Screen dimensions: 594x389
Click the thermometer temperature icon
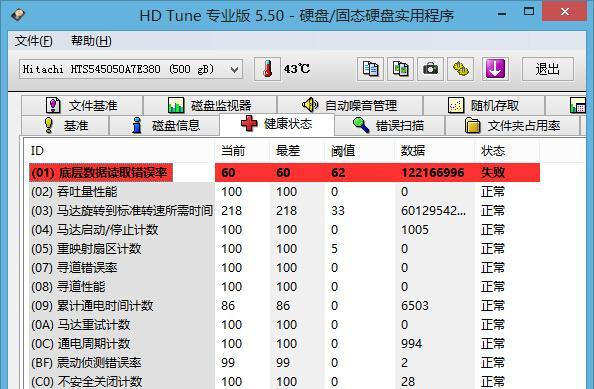click(267, 69)
